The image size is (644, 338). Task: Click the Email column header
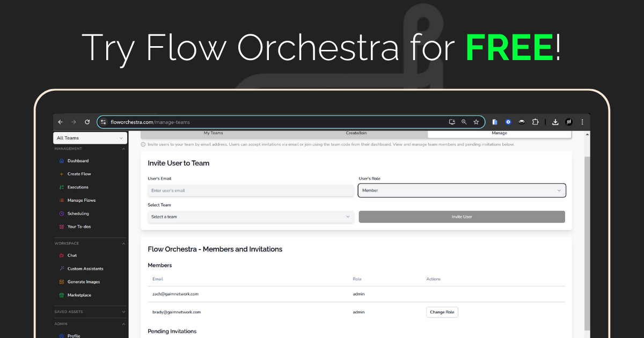158,279
